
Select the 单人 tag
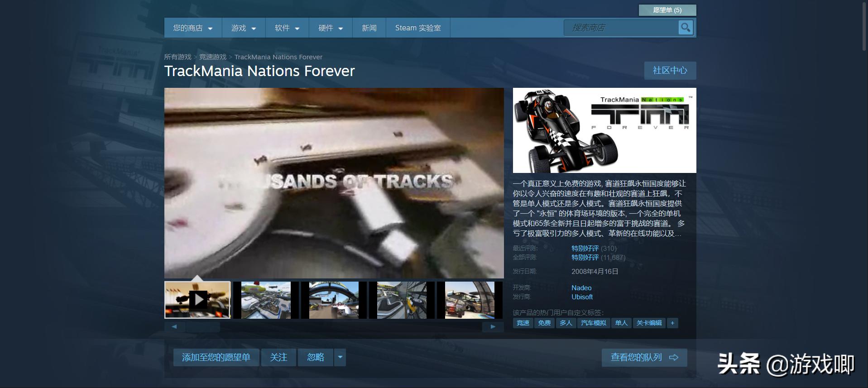(621, 323)
